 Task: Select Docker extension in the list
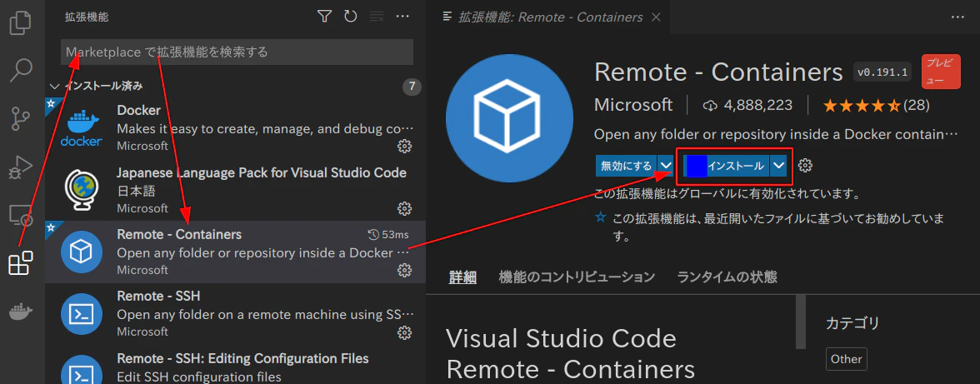click(236, 128)
